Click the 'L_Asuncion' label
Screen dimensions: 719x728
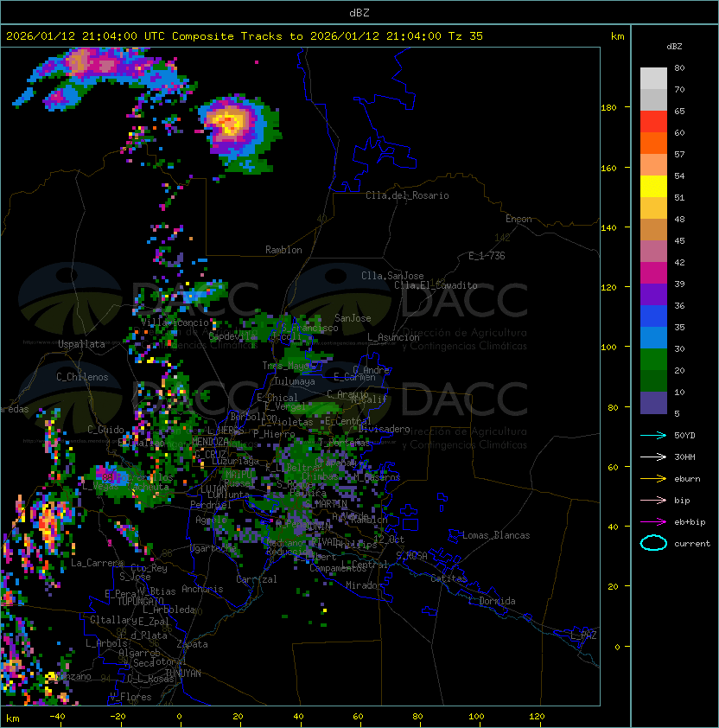pyautogui.click(x=393, y=337)
